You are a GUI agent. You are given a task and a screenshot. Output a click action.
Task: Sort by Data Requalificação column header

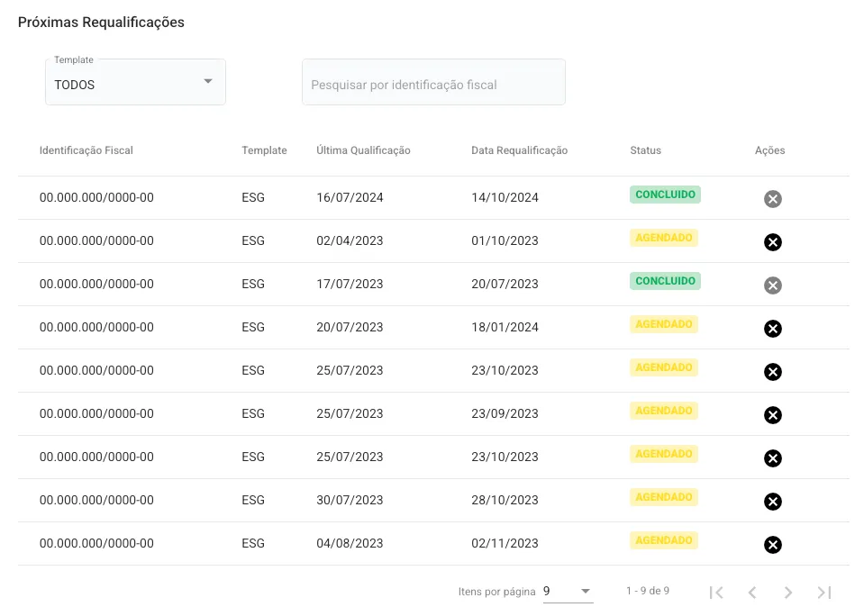[519, 150]
